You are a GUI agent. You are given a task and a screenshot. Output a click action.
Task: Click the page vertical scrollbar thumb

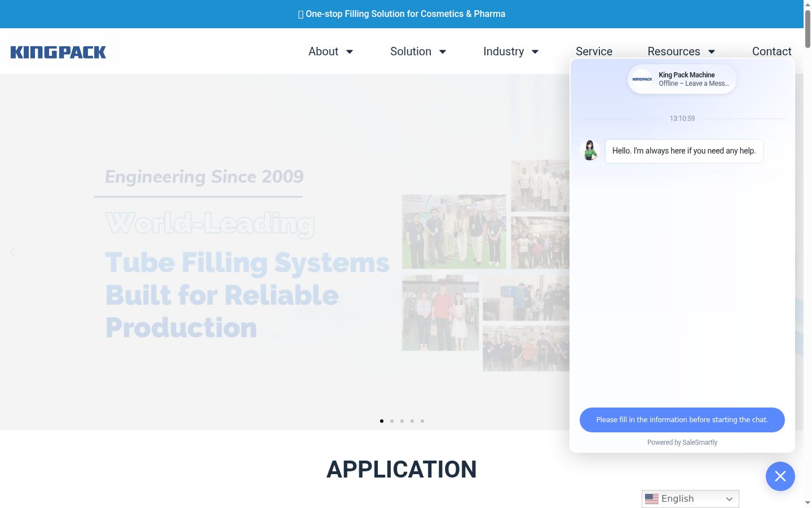(x=807, y=28)
